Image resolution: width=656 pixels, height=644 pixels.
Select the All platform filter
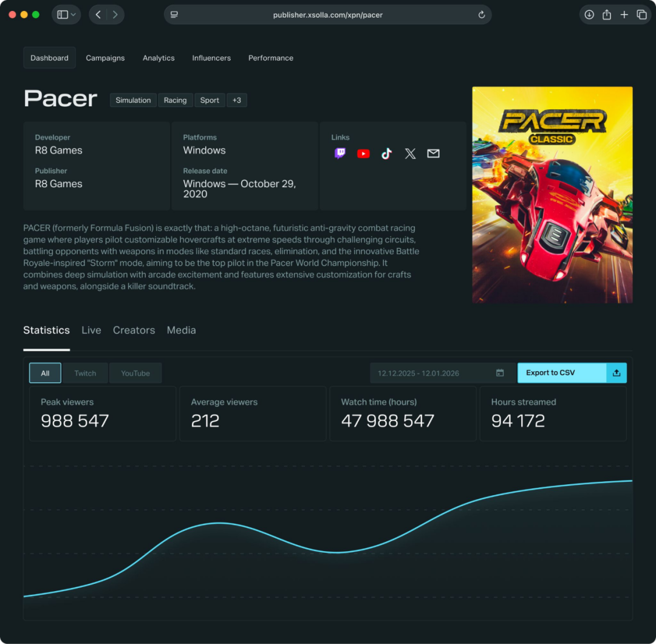coord(45,373)
